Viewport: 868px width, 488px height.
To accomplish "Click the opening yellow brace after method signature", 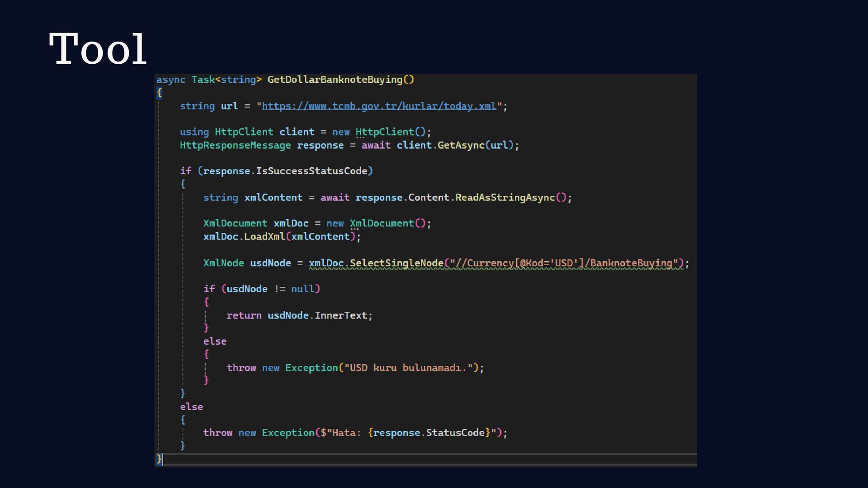I will pos(159,93).
